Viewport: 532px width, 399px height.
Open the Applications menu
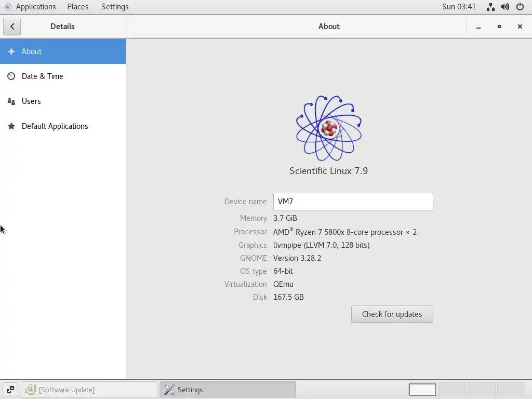pyautogui.click(x=36, y=7)
